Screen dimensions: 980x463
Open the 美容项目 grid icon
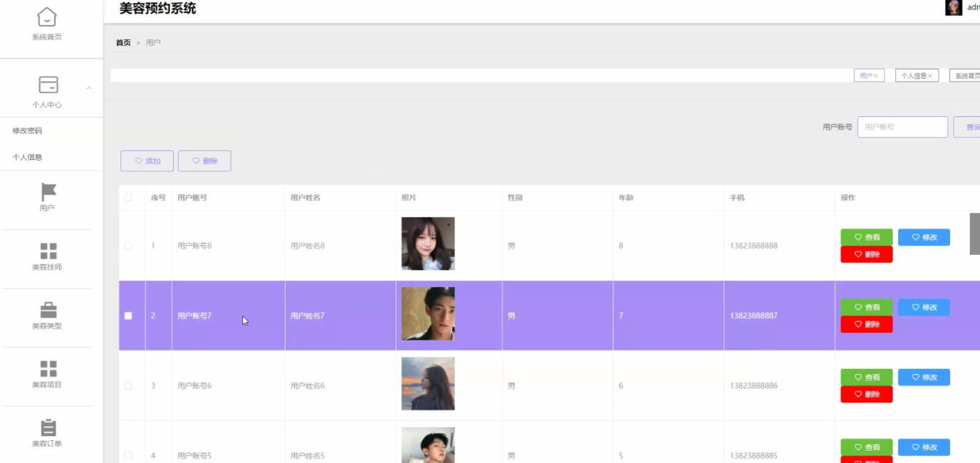coord(48,369)
